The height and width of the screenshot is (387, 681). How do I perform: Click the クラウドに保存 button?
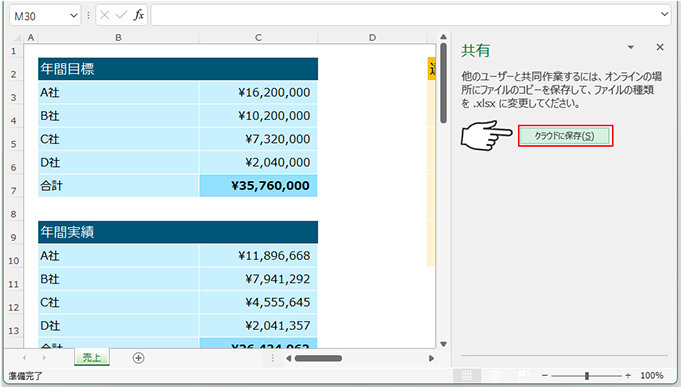(565, 136)
